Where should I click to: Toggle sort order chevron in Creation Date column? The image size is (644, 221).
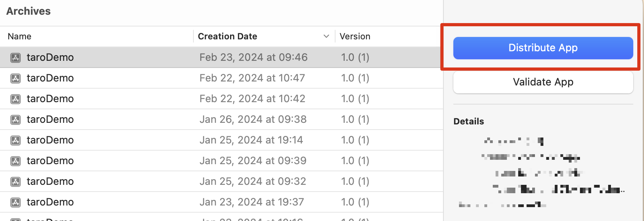tap(326, 36)
